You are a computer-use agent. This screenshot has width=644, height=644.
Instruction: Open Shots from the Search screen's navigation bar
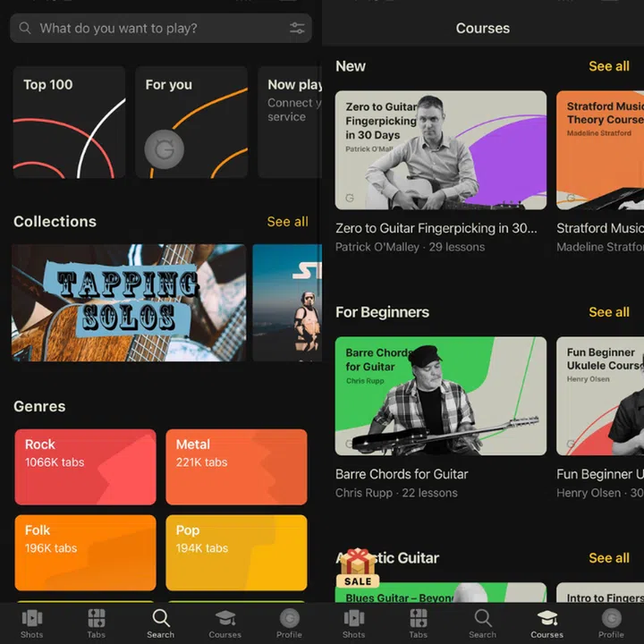point(32,623)
